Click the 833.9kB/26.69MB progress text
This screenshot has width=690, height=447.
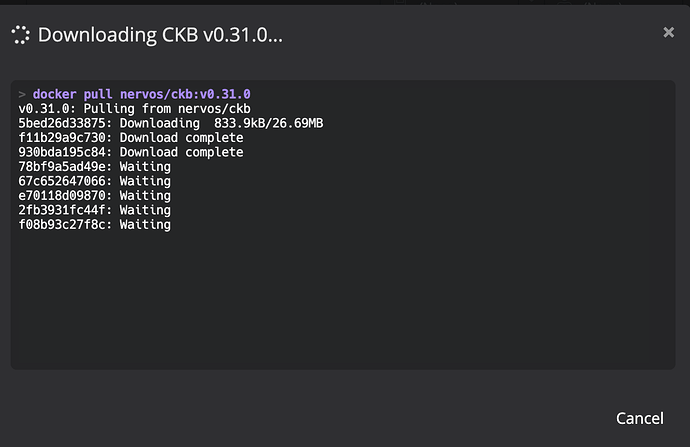(x=268, y=123)
